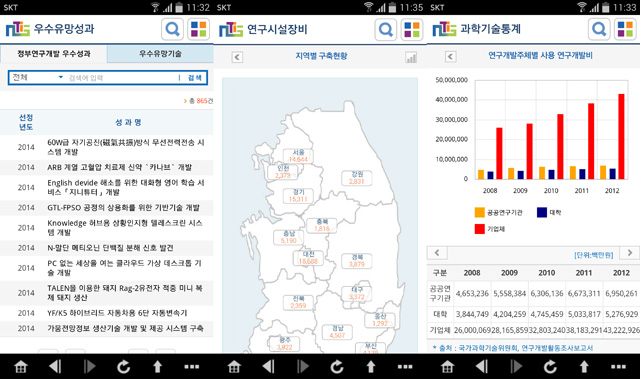Tap the up arrow in the right screen's bottom bar
This screenshot has width=640, height=379.
click(x=584, y=366)
